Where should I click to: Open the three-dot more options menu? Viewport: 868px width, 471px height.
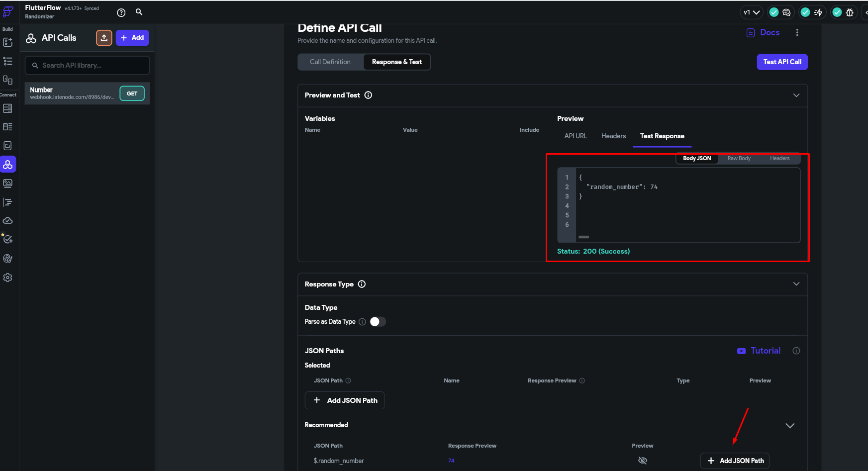(x=797, y=32)
